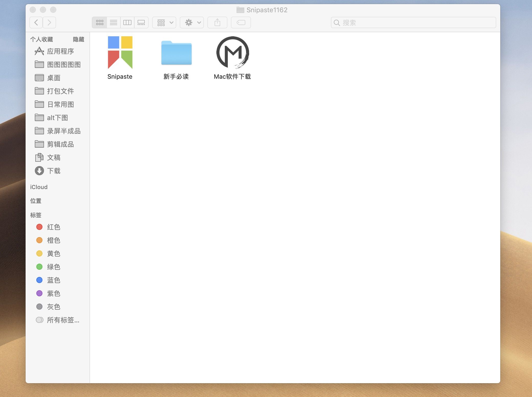Open 应用程序 in the sidebar
532x397 pixels.
[x=58, y=51]
